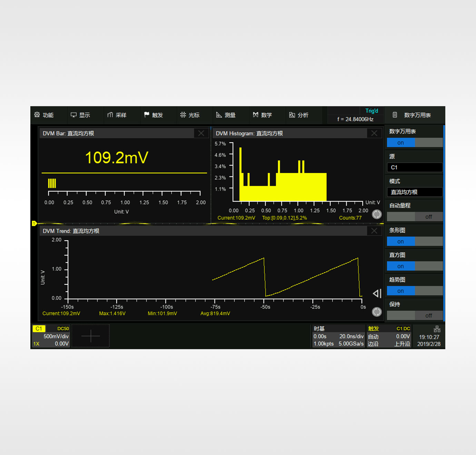476x455 pixels.
Task: Click the 分析 analysis icon
Action: click(x=292, y=115)
